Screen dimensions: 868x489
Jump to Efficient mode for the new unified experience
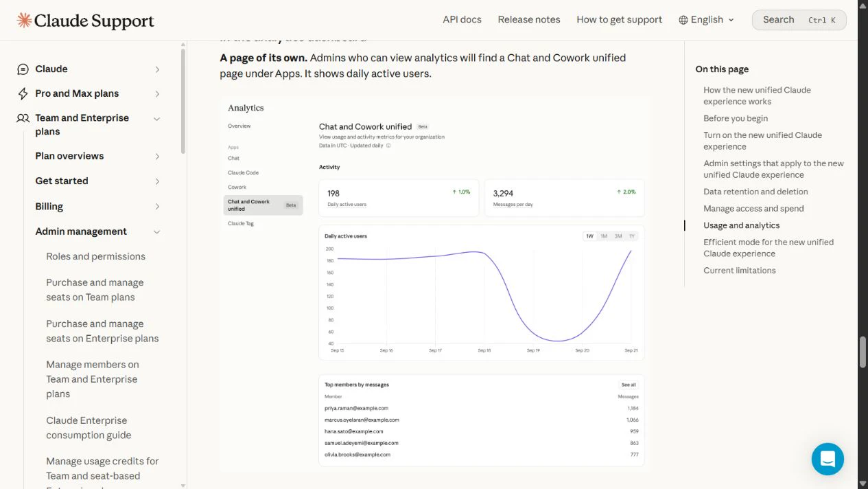[x=769, y=248]
